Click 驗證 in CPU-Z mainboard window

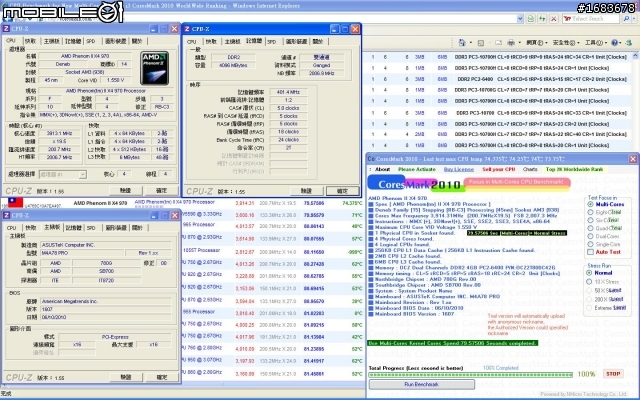(126, 377)
